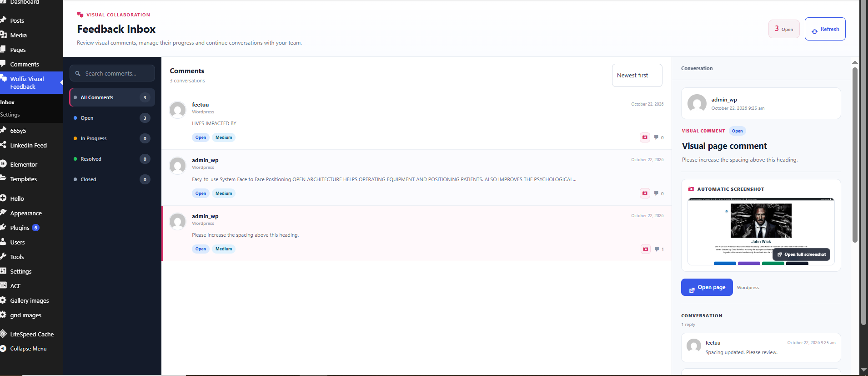868x376 pixels.
Task: Click the camera icon on the spacing comment row
Action: point(645,249)
